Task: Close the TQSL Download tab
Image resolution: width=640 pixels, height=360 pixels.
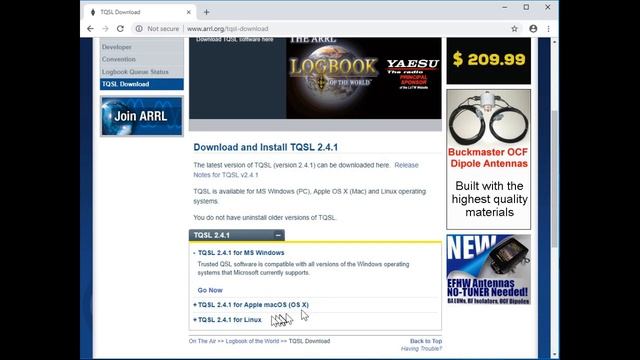Action: click(x=189, y=12)
